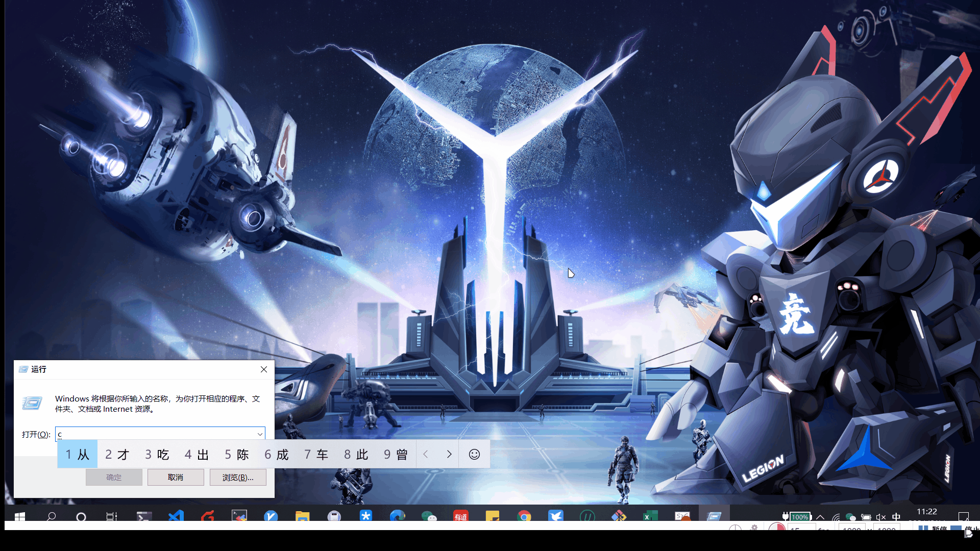Viewport: 980px width, 551px height.
Task: Toggle the muted volume speaker icon
Action: [x=880, y=516]
